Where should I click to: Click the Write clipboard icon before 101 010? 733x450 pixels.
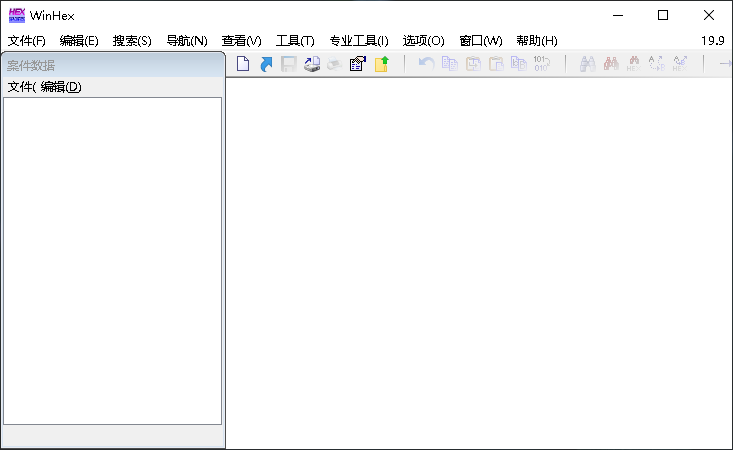(x=518, y=64)
